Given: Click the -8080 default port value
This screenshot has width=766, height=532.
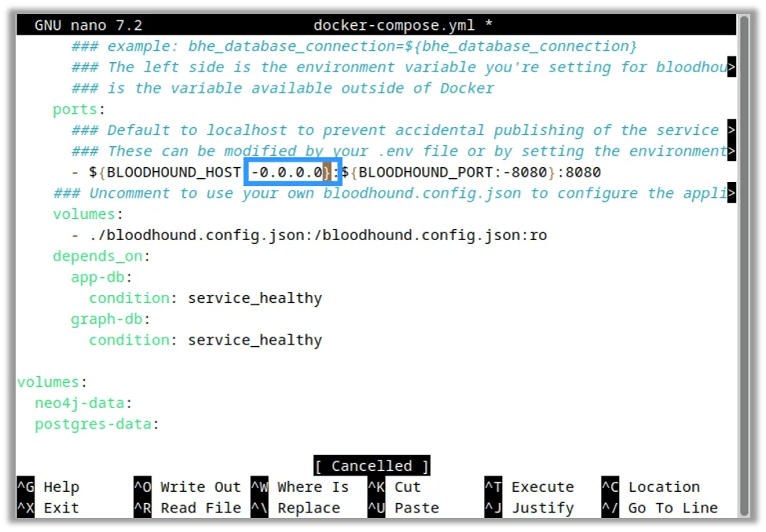Looking at the screenshot, I should pyautogui.click(x=525, y=172).
